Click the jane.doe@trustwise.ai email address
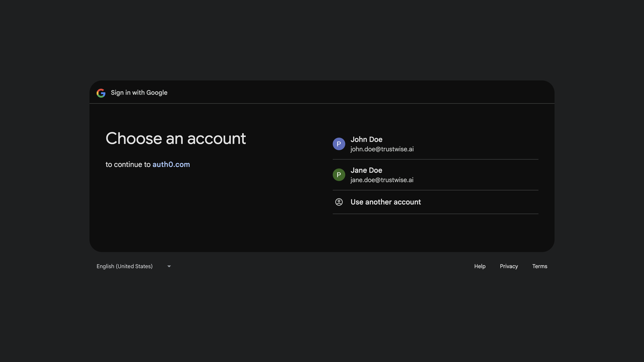 pyautogui.click(x=382, y=180)
